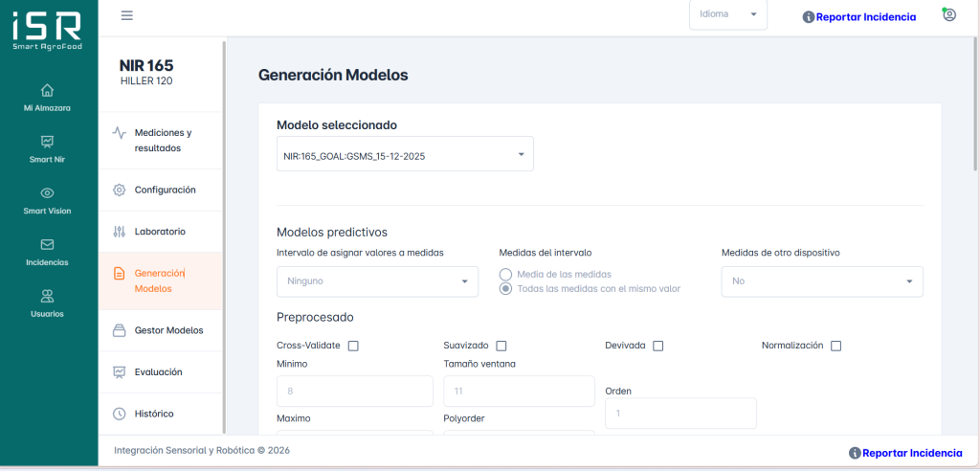Select Media de las medidas option
The height and width of the screenshot is (471, 980).
(x=506, y=275)
